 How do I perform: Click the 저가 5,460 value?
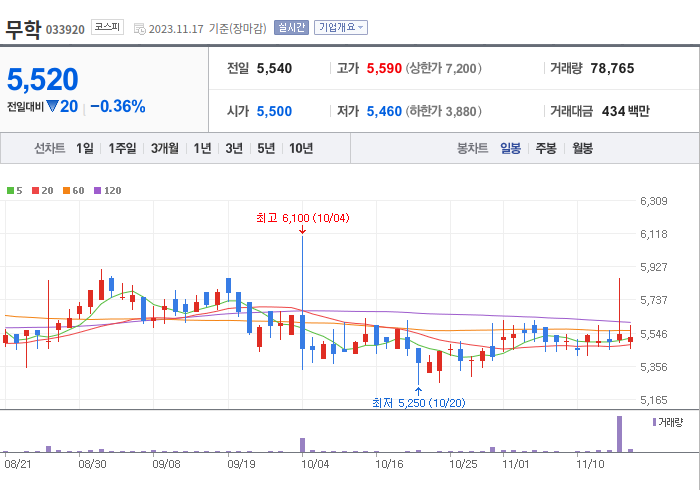point(384,111)
